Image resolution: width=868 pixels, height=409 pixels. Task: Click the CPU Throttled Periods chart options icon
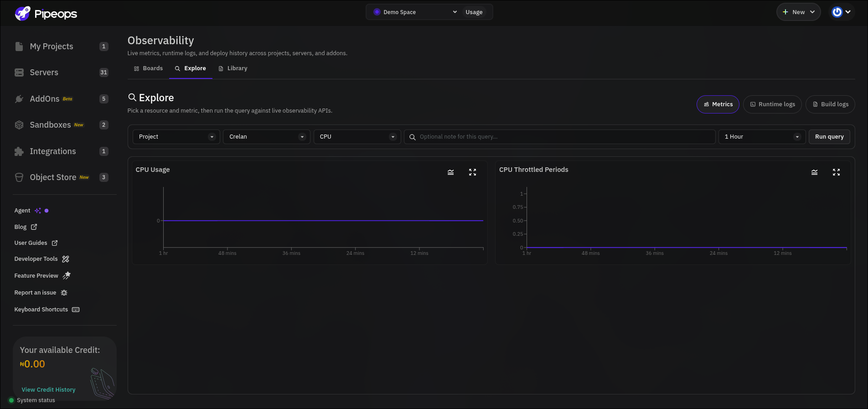tap(814, 172)
